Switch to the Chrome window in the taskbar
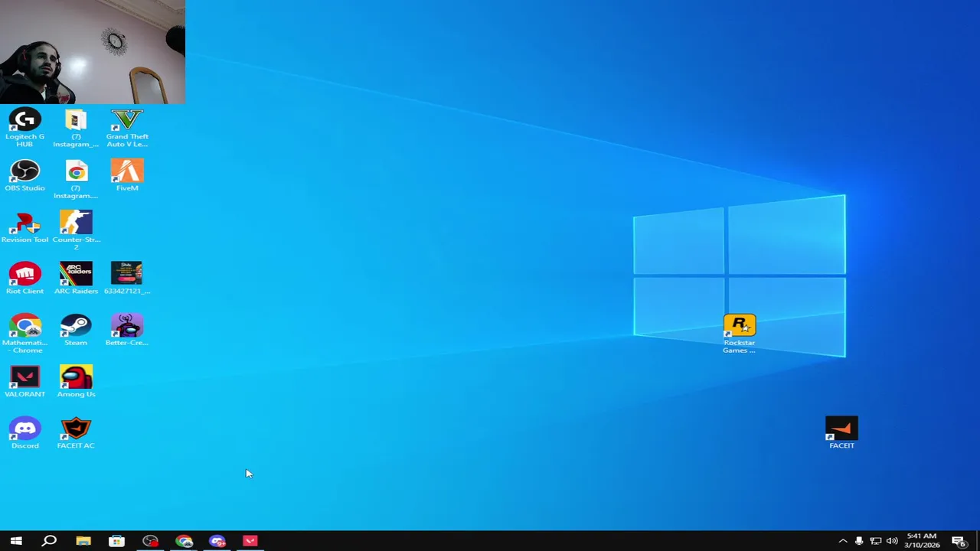 [x=184, y=541]
